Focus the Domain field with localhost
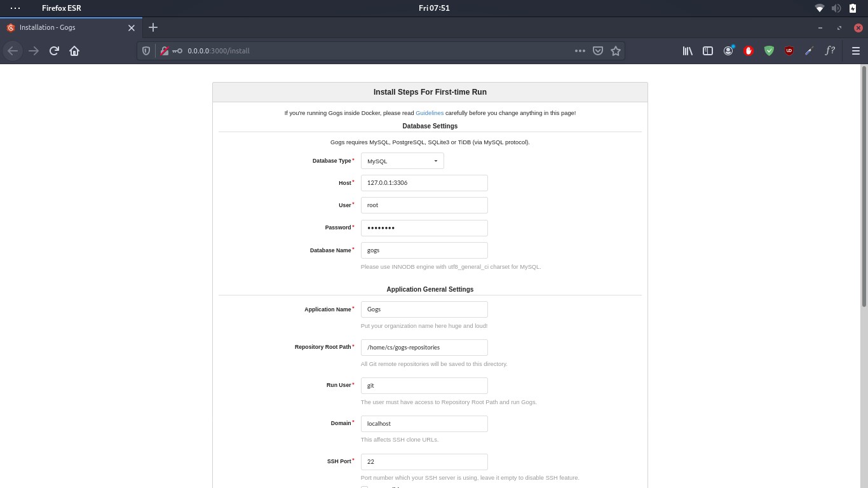Screen dimensions: 868x488 coord(424,424)
